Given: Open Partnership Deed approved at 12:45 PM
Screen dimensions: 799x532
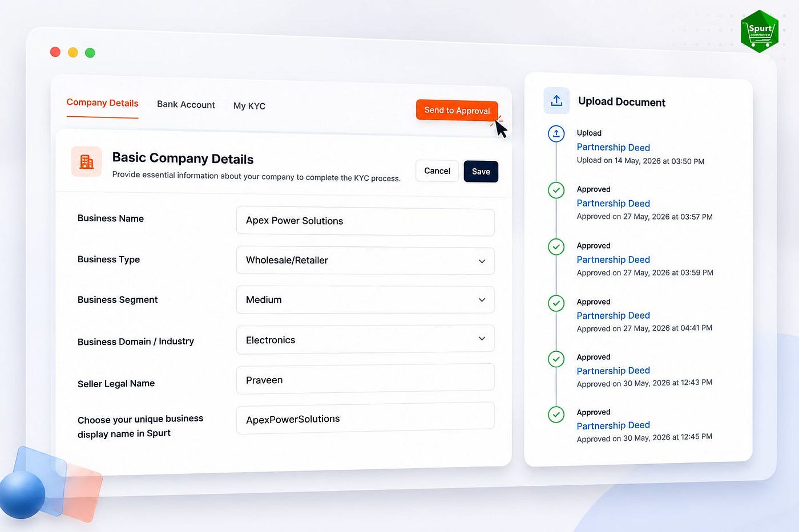Looking at the screenshot, I should [614, 425].
